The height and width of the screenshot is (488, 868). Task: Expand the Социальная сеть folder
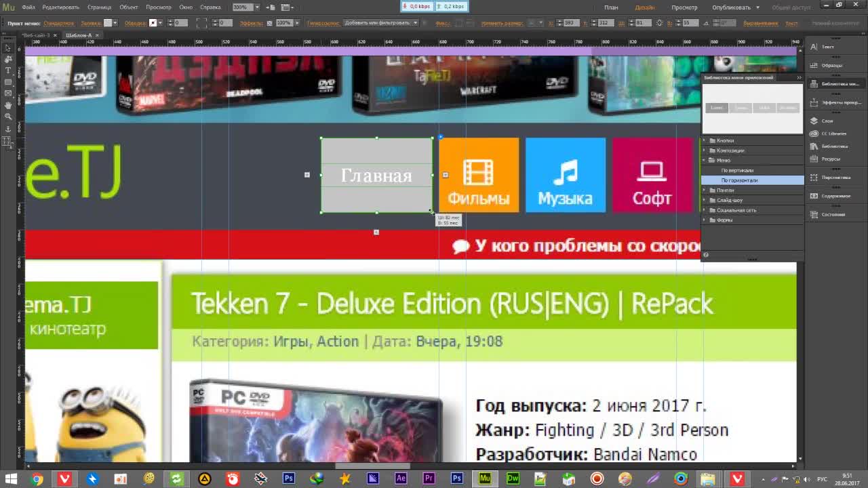pyautogui.click(x=704, y=210)
